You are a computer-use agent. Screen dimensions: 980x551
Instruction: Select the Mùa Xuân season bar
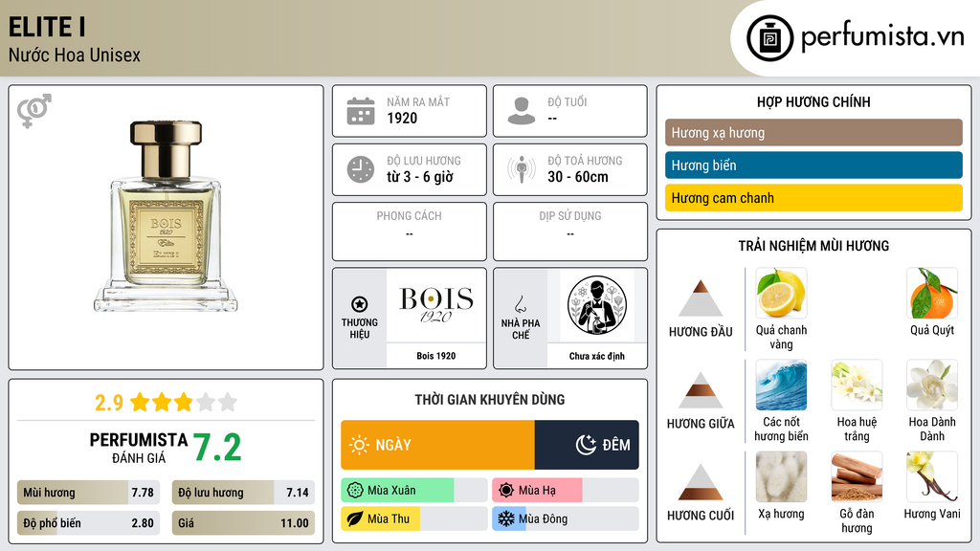(414, 491)
